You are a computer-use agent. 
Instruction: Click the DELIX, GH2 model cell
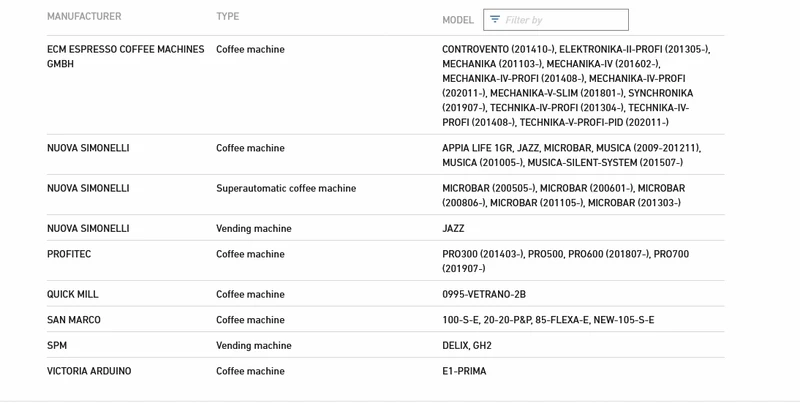(467, 345)
